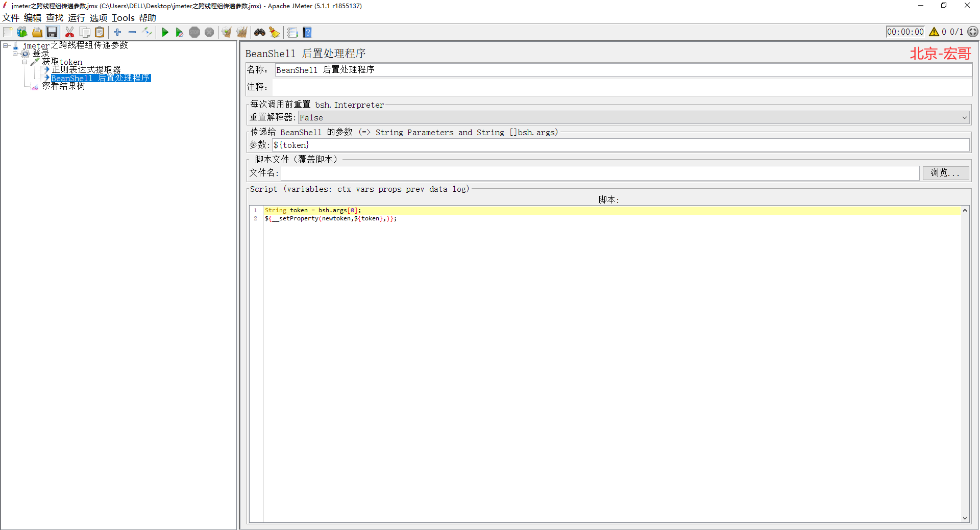Click the Open file folder icon
The image size is (980, 530).
coord(37,32)
